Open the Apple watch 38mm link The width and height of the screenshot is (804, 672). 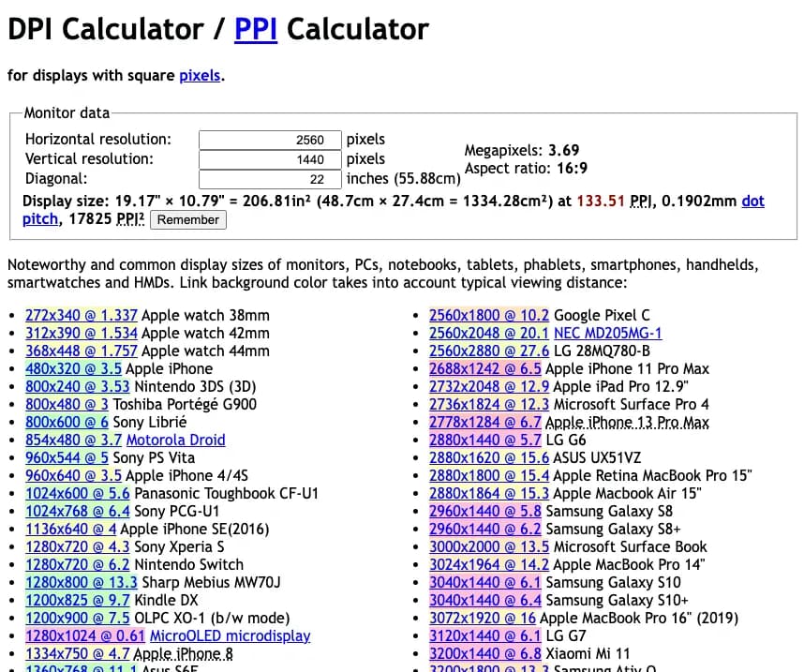point(78,315)
